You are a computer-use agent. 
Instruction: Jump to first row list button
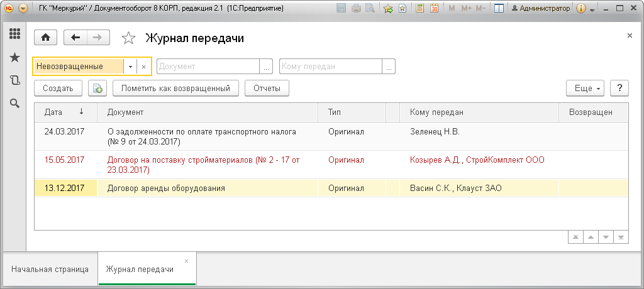pos(576,237)
